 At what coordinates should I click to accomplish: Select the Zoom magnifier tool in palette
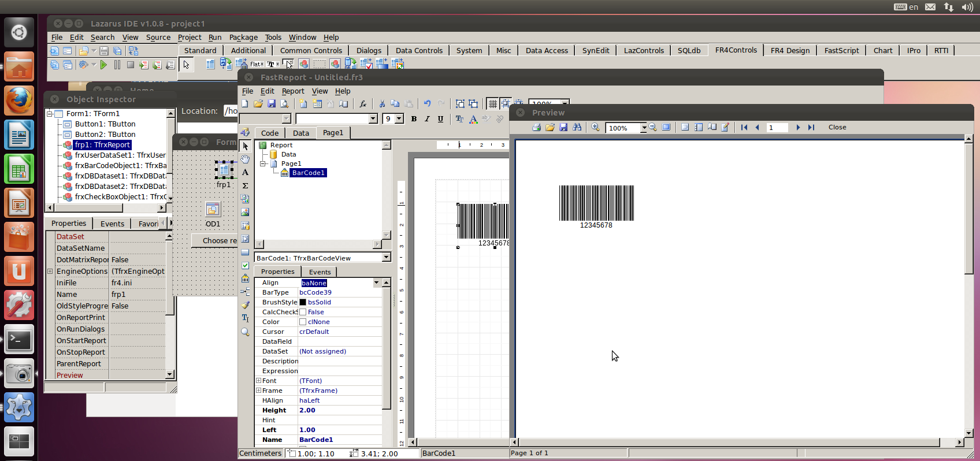point(246,332)
